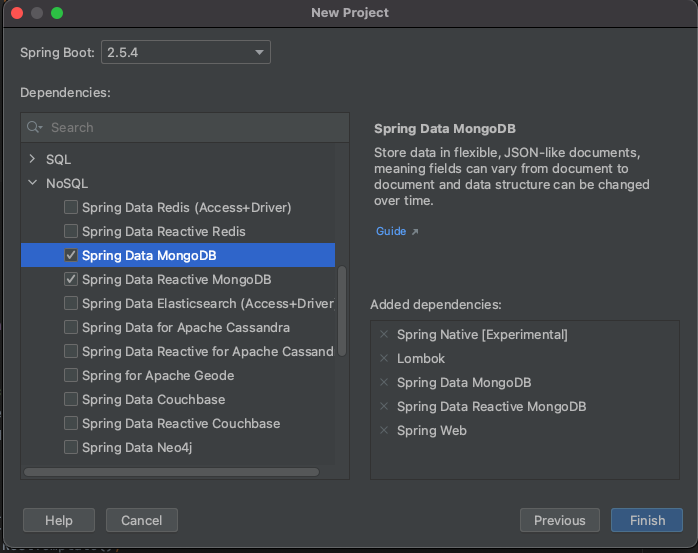Enable Spring Data Redis (Access+Driver) checkbox
Viewport: 698px width, 553px height.
click(71, 208)
